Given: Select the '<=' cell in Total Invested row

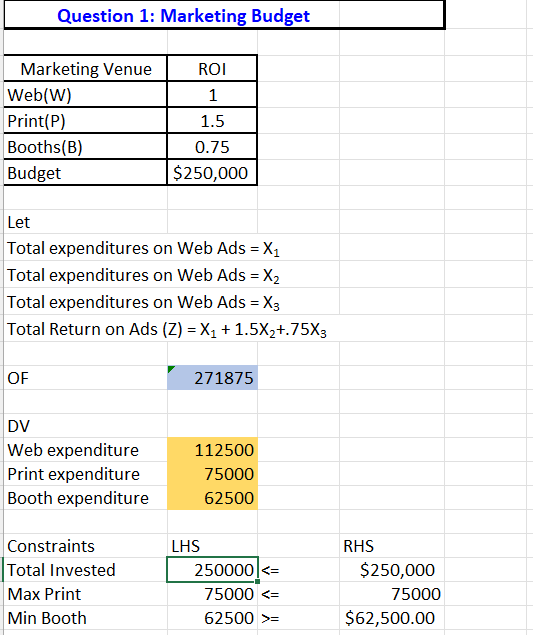Looking at the screenshot, I should click(x=298, y=570).
